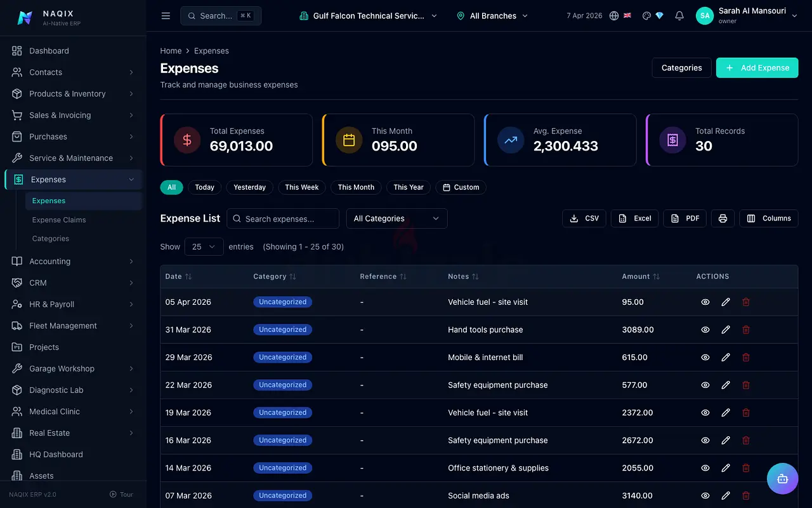The width and height of the screenshot is (812, 508).
Task: Select the Today date filter pill
Action: pyautogui.click(x=204, y=187)
